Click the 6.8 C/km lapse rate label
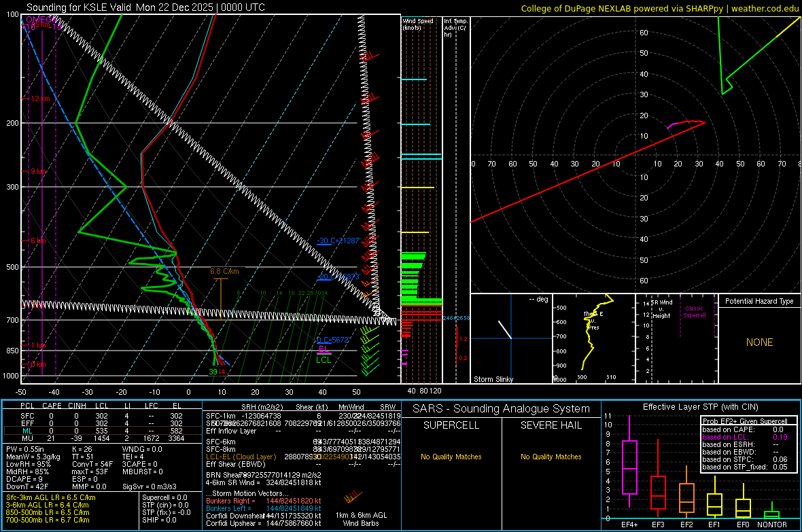The image size is (802, 532). pos(224,271)
